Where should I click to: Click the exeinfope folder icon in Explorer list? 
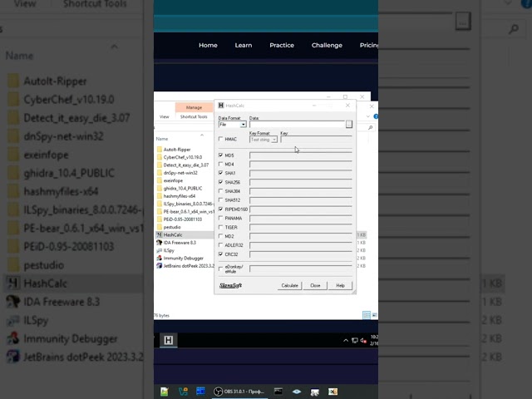click(160, 180)
